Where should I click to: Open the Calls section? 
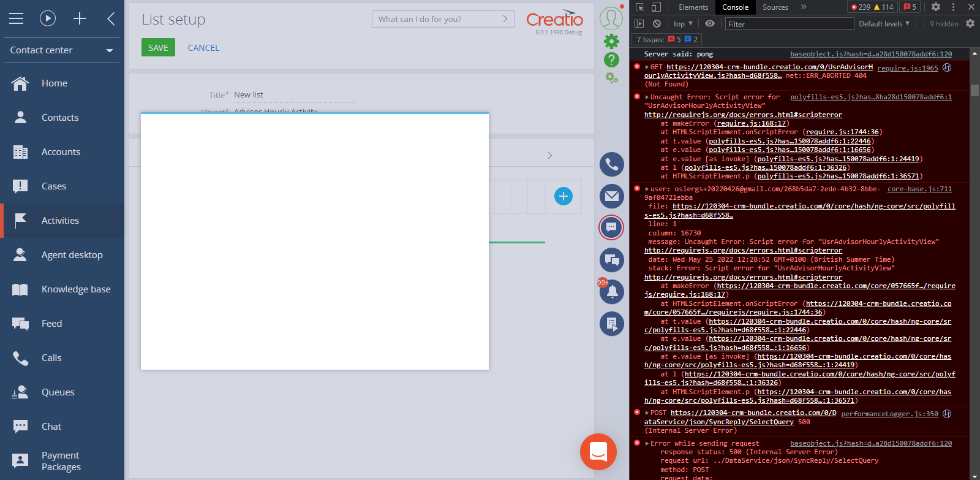pos(62,358)
